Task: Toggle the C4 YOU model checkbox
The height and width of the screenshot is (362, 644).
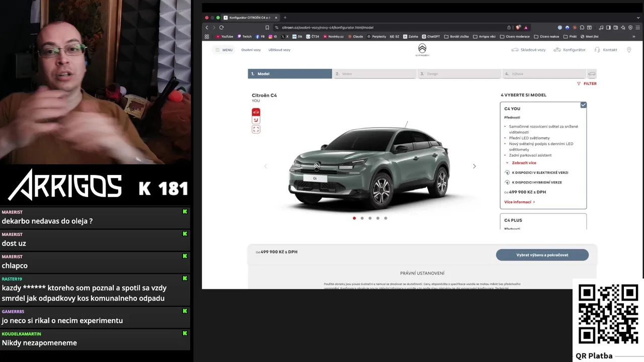Action: point(583,105)
